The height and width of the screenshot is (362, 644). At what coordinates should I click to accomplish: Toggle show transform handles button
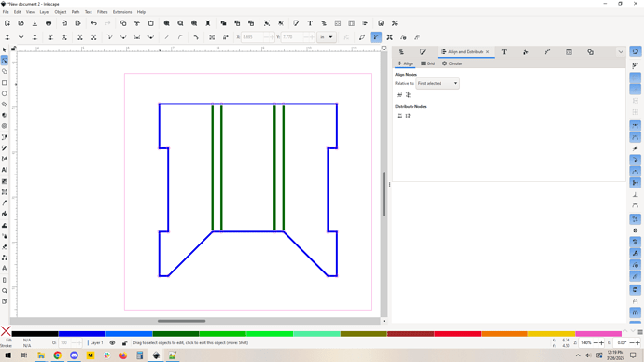390,37
